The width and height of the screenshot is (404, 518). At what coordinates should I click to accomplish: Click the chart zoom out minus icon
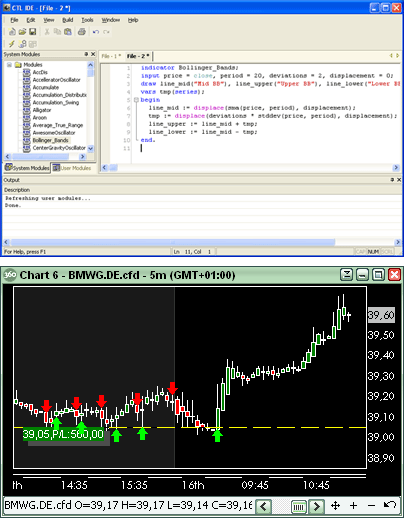coord(371,506)
